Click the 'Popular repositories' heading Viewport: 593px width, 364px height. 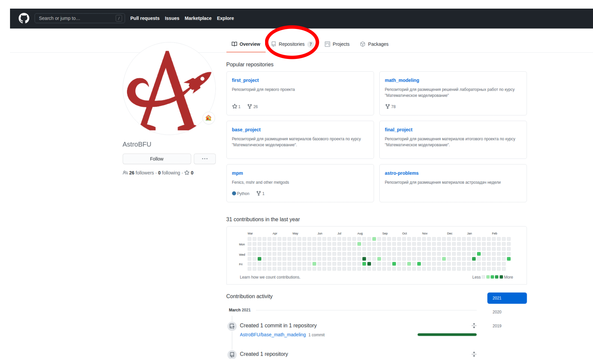(250, 64)
